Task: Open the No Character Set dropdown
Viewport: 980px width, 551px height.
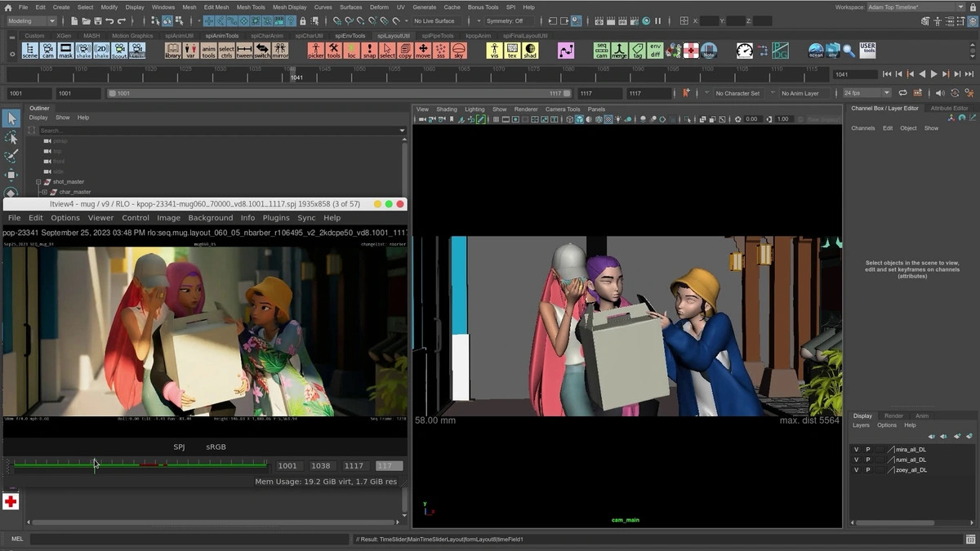Action: point(739,92)
